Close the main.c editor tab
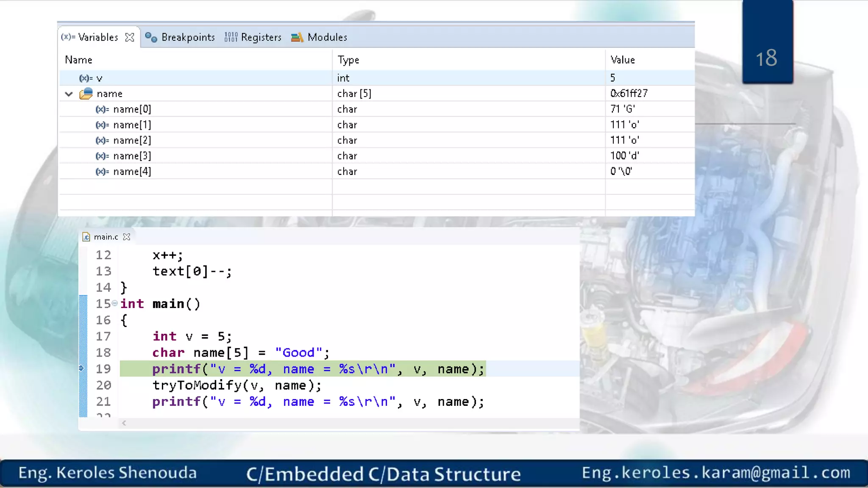This screenshot has height=488, width=868. click(126, 237)
